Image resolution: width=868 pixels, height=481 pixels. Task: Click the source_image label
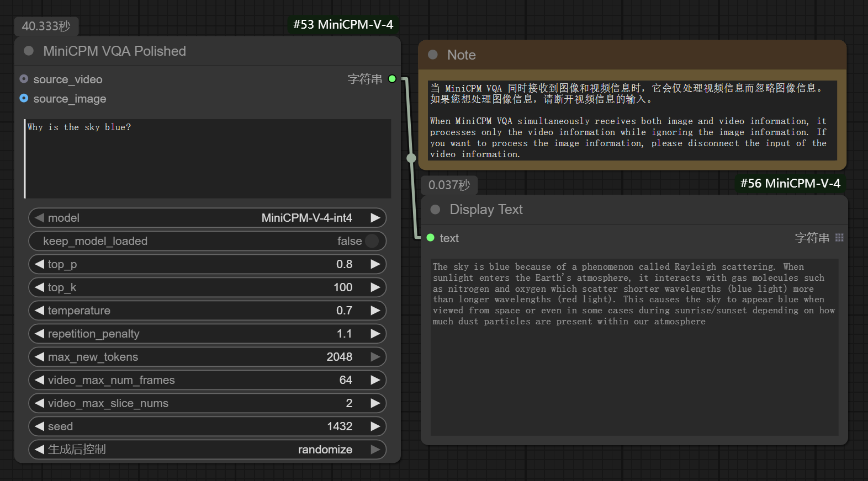click(x=70, y=99)
